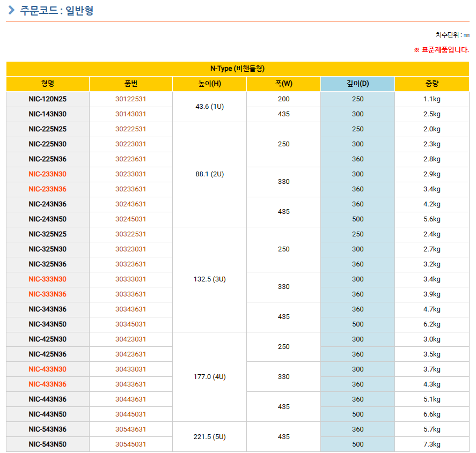
Task: Click the 중량 column header
Action: (x=431, y=84)
